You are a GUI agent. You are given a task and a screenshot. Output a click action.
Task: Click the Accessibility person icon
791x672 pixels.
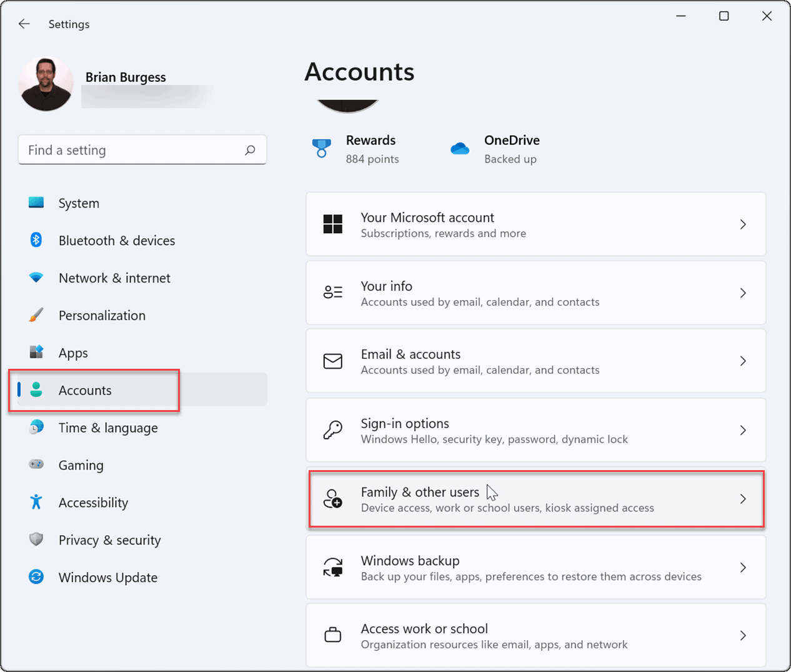point(36,502)
